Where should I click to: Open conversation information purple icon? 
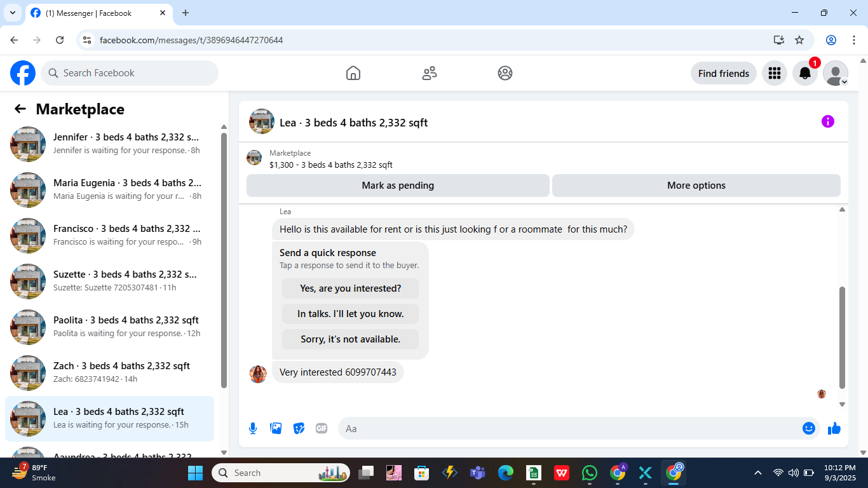click(827, 121)
